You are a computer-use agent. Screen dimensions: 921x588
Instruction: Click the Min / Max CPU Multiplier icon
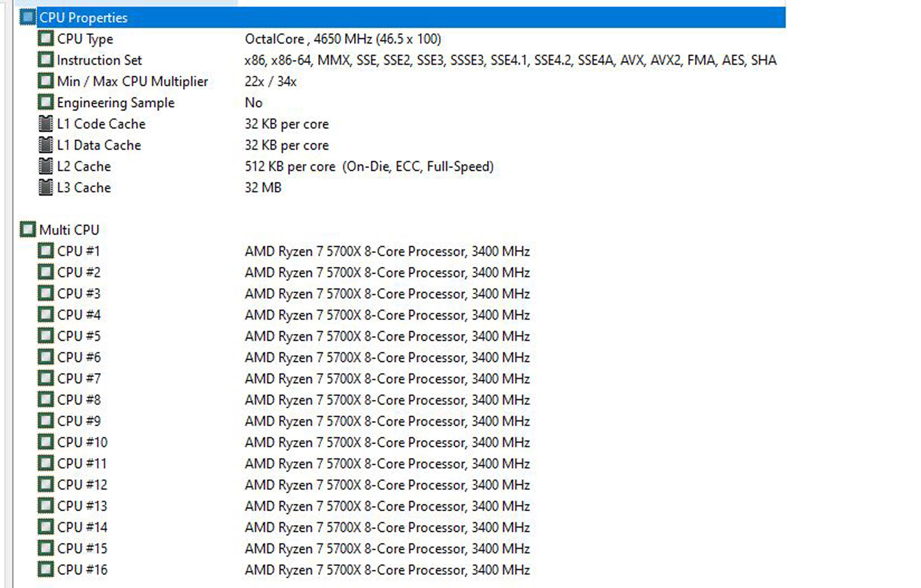[x=46, y=81]
